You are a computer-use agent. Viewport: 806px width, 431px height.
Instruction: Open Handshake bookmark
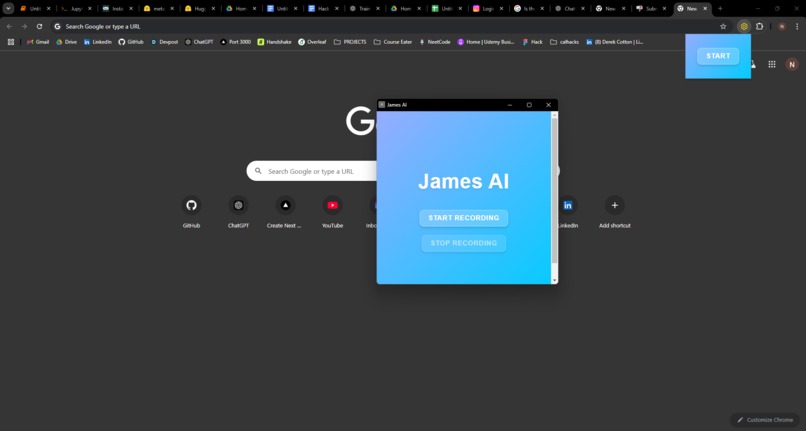[x=274, y=42]
